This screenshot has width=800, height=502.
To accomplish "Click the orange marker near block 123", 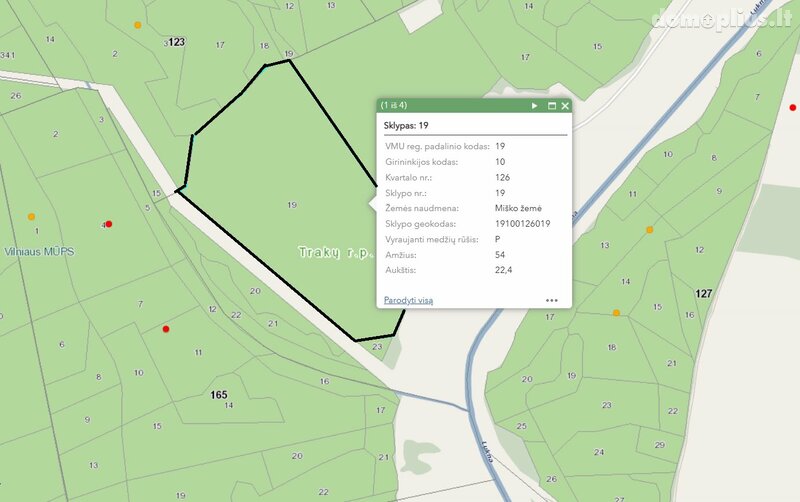I will pos(138,25).
